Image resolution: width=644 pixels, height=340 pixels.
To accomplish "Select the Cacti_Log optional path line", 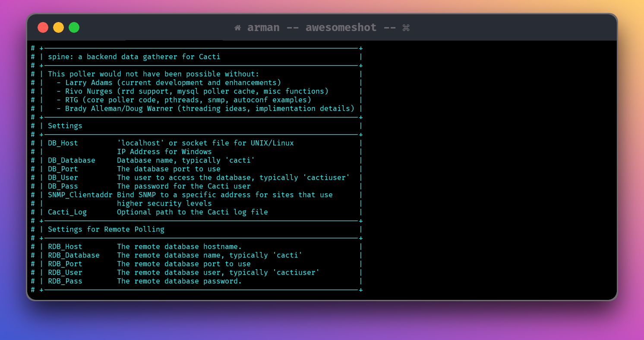I will (67, 212).
